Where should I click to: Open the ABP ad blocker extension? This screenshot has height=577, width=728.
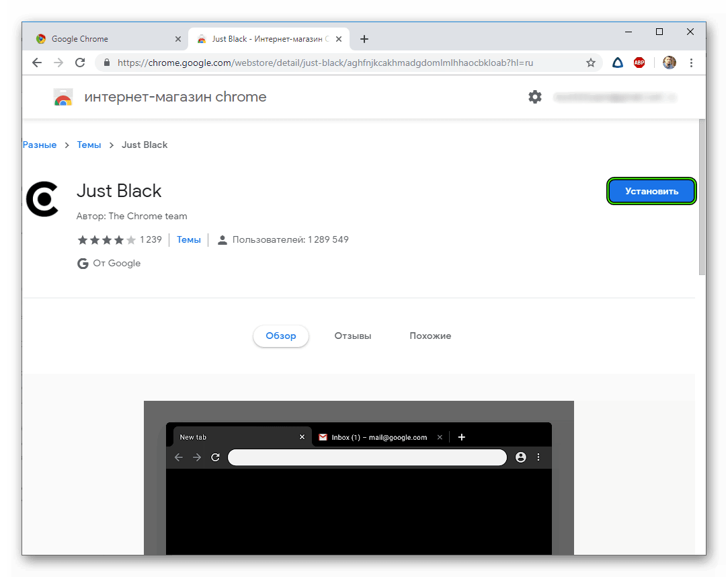pyautogui.click(x=639, y=63)
